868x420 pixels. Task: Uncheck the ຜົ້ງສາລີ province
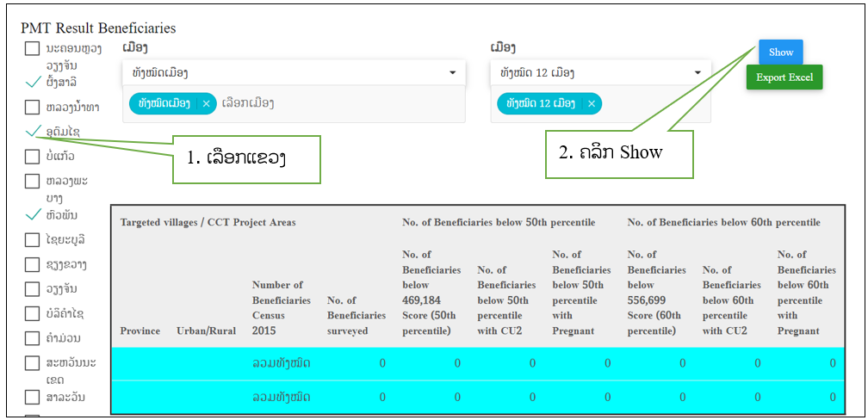pos(33,83)
